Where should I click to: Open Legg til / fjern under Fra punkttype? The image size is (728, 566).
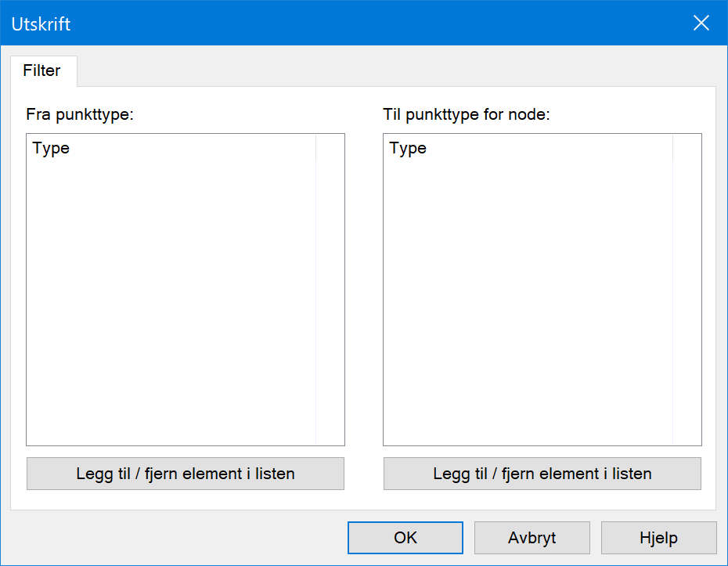(x=186, y=474)
